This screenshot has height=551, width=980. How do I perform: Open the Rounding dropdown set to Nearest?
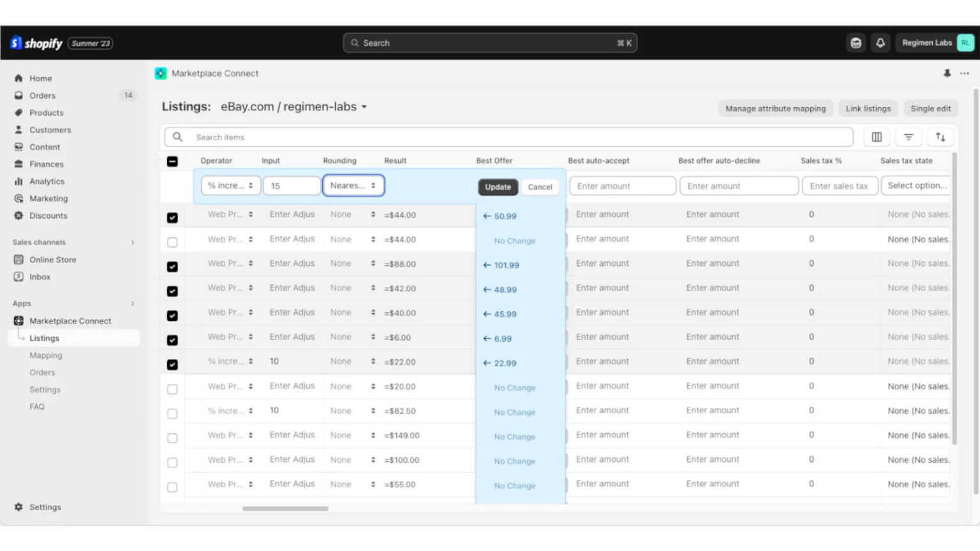[353, 185]
